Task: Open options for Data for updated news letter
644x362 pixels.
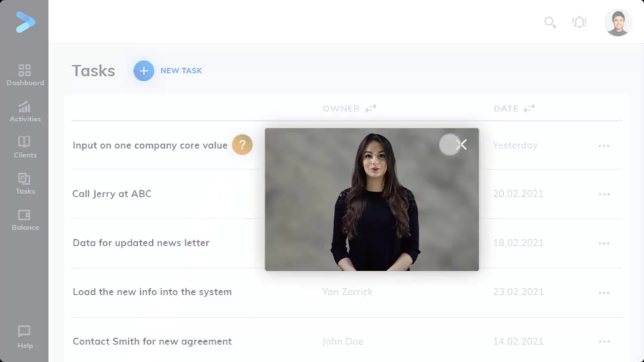Action: [604, 244]
